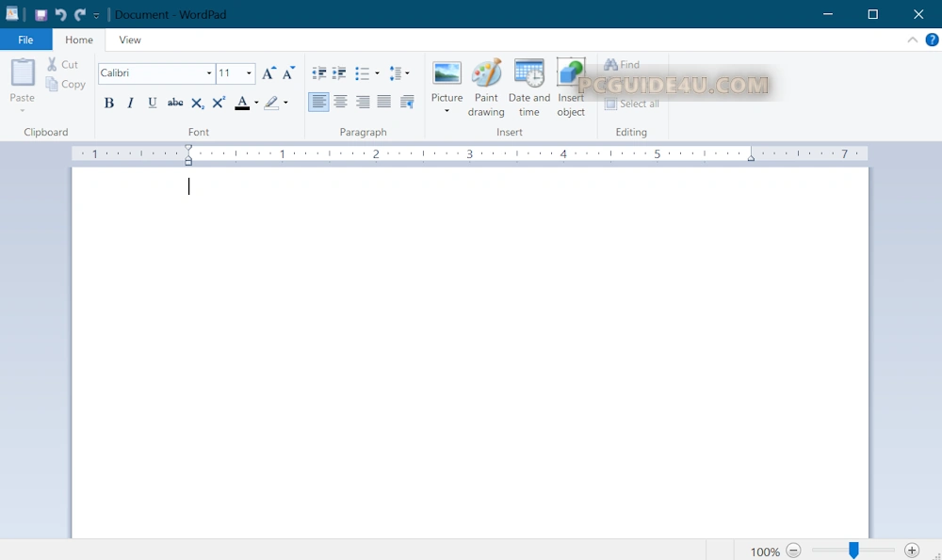Click Select all in Editing
The width and height of the screenshot is (942, 560).
(632, 104)
